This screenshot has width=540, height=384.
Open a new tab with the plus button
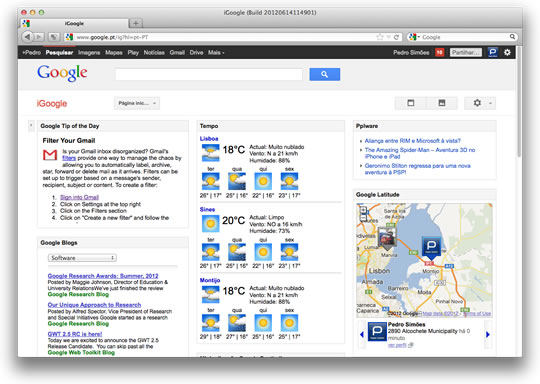pos(136,23)
